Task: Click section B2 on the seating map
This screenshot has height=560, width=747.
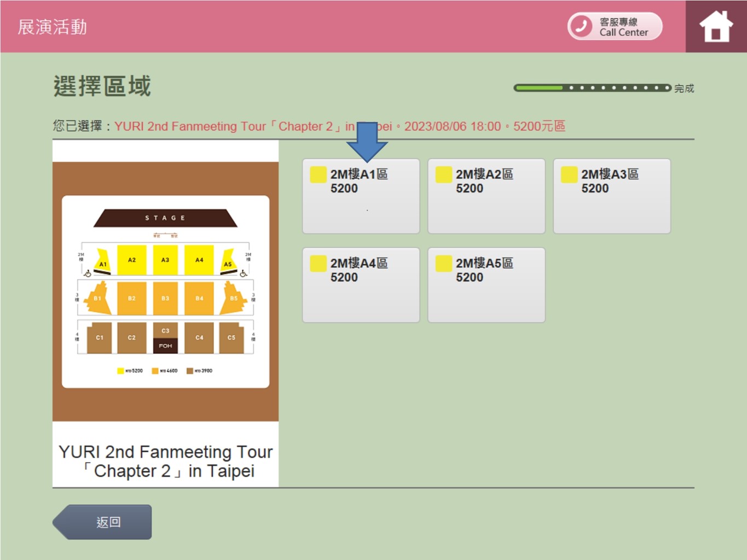Action: 132,299
